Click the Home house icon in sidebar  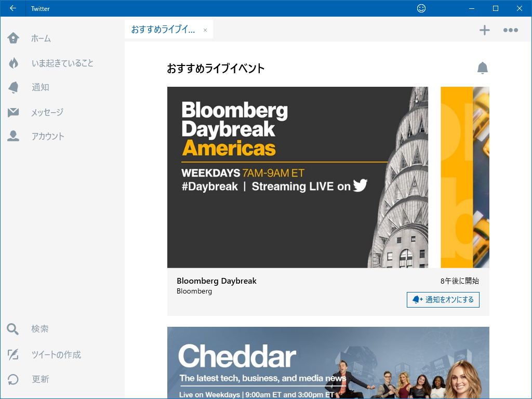[x=13, y=38]
